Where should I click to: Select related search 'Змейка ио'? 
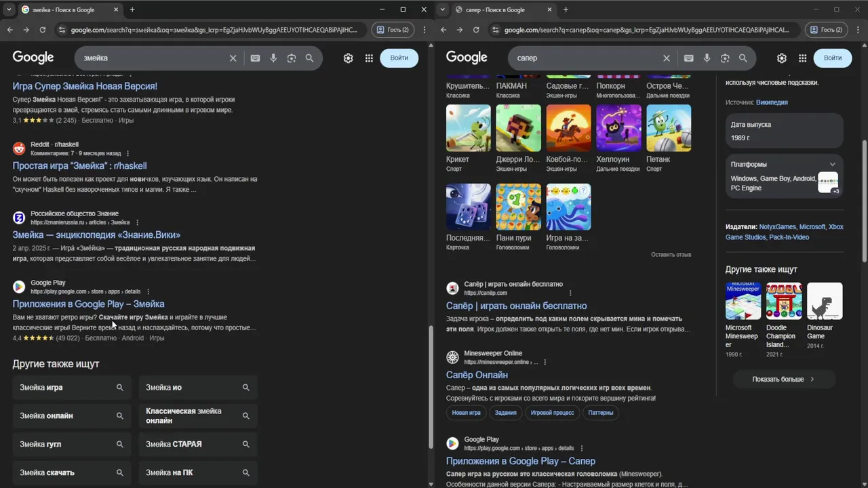[198, 388]
